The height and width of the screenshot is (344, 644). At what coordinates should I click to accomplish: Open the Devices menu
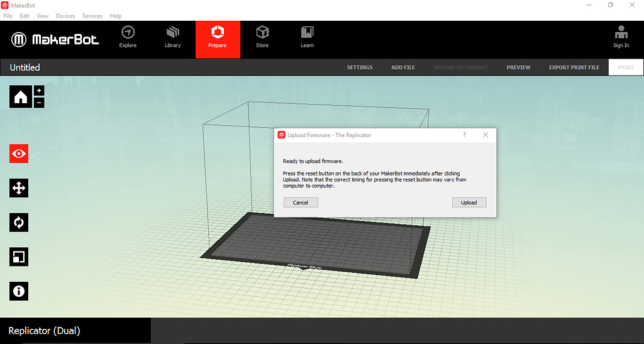pos(65,16)
